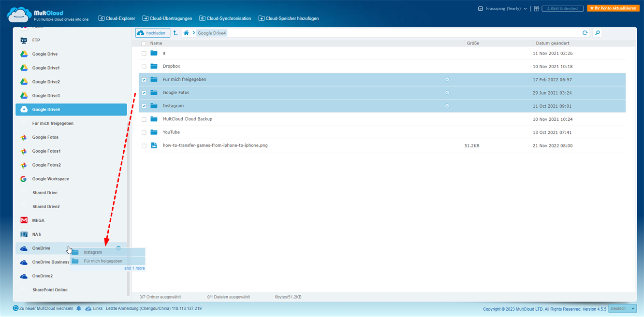Open the gift box icon in header
644x317 pixels.
pos(536,9)
